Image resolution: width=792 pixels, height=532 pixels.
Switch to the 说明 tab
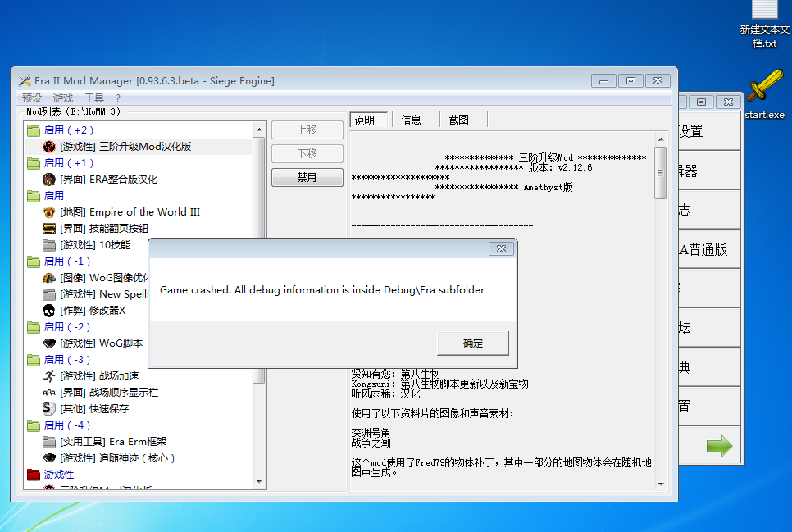(x=369, y=120)
